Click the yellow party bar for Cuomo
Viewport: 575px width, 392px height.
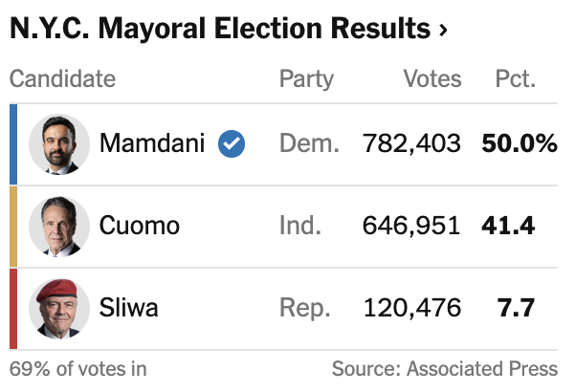click(x=13, y=227)
